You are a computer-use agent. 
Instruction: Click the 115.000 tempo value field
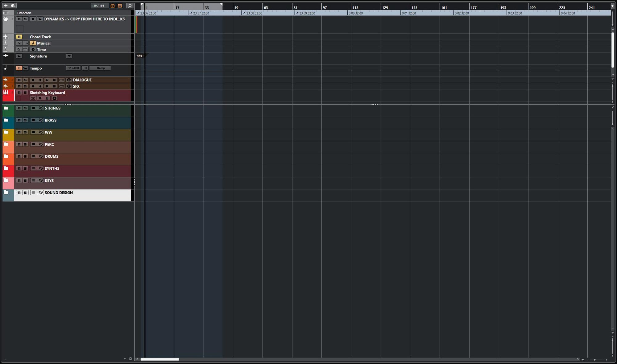pyautogui.click(x=73, y=68)
